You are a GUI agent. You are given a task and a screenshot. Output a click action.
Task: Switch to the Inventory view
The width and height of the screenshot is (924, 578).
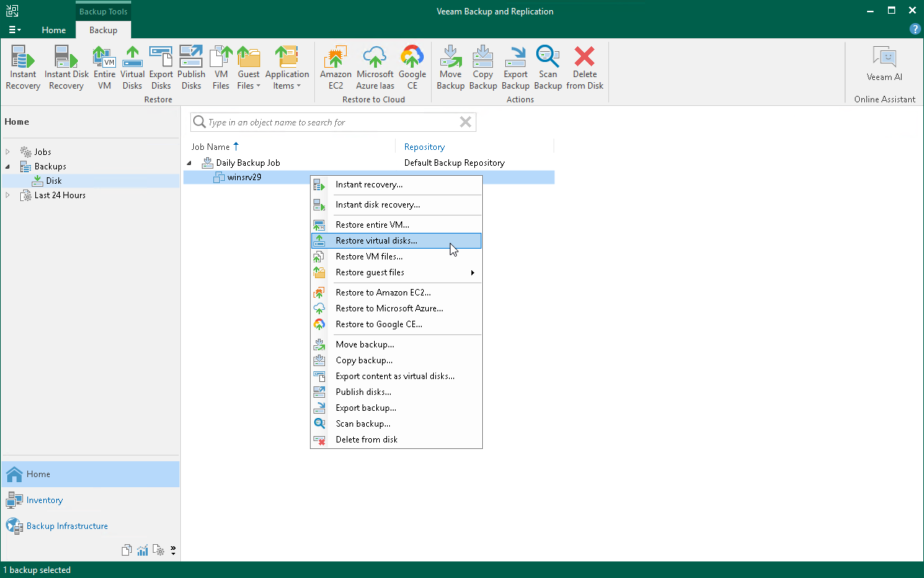pos(90,500)
